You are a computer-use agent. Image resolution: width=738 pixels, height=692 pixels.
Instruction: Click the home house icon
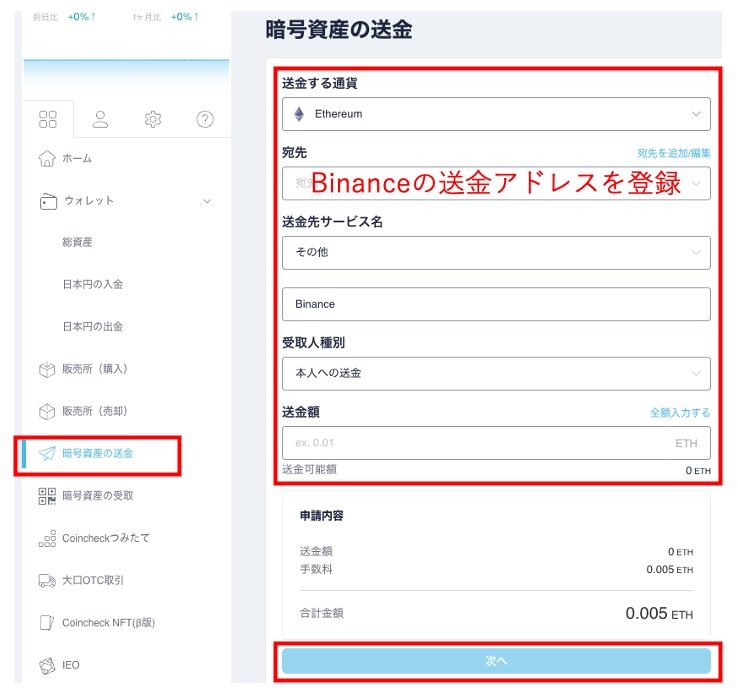(47, 159)
